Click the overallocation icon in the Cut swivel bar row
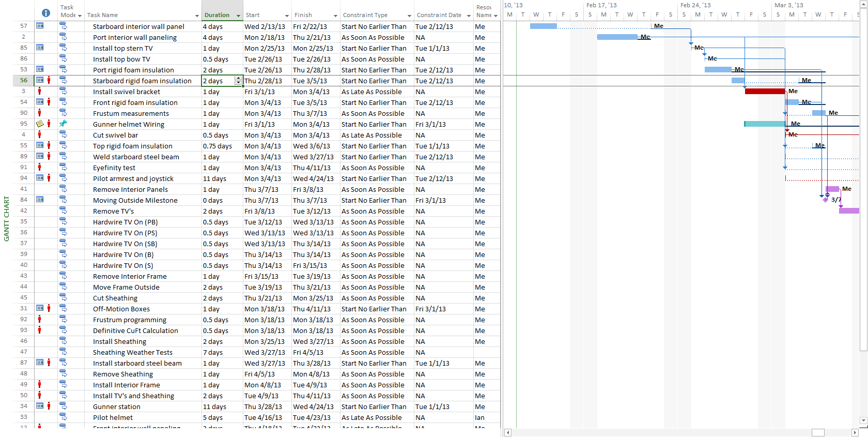This screenshot has width=868, height=437. tap(40, 134)
